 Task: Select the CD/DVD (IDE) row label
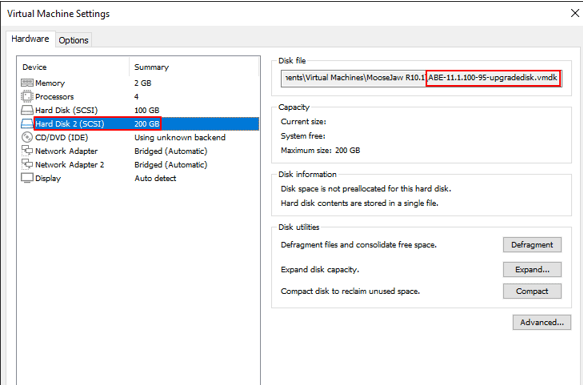[x=62, y=137]
